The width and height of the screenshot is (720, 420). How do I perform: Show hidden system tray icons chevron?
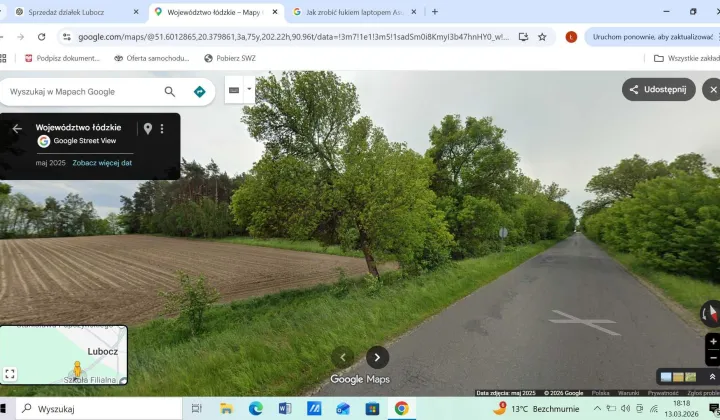(x=597, y=409)
